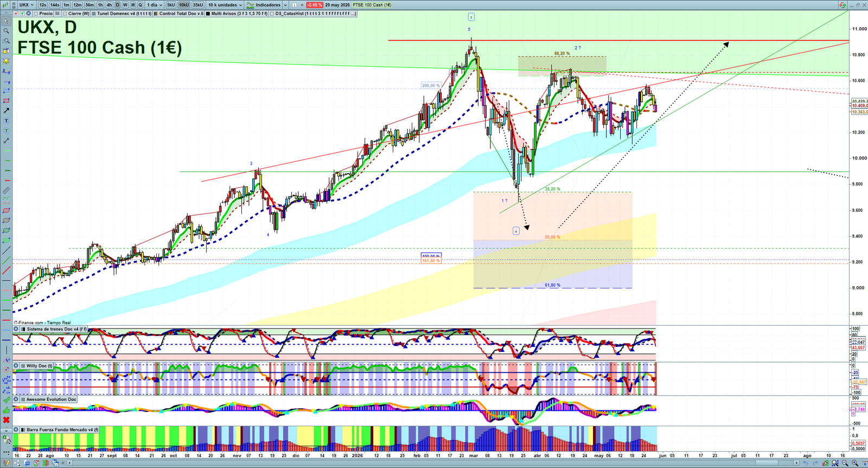This screenshot has width=868, height=468.
Task: Click the Multi Avisos black color swatch
Action: [208, 14]
